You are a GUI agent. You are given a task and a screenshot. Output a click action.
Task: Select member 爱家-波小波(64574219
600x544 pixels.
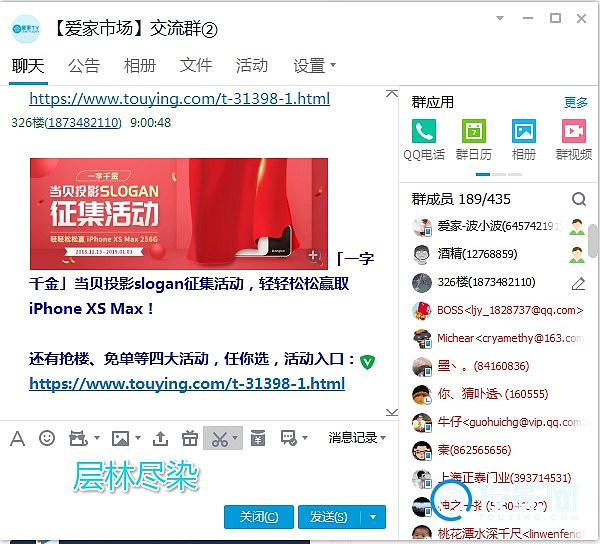click(x=498, y=226)
